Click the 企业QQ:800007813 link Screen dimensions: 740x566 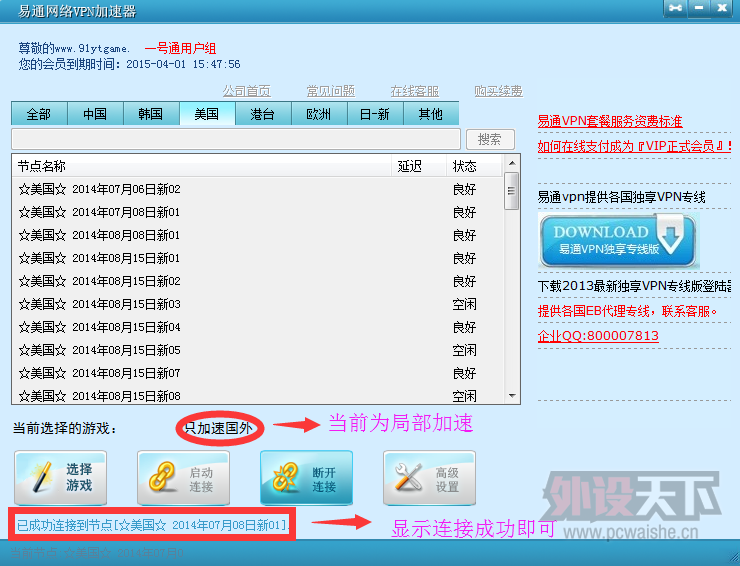(x=598, y=336)
